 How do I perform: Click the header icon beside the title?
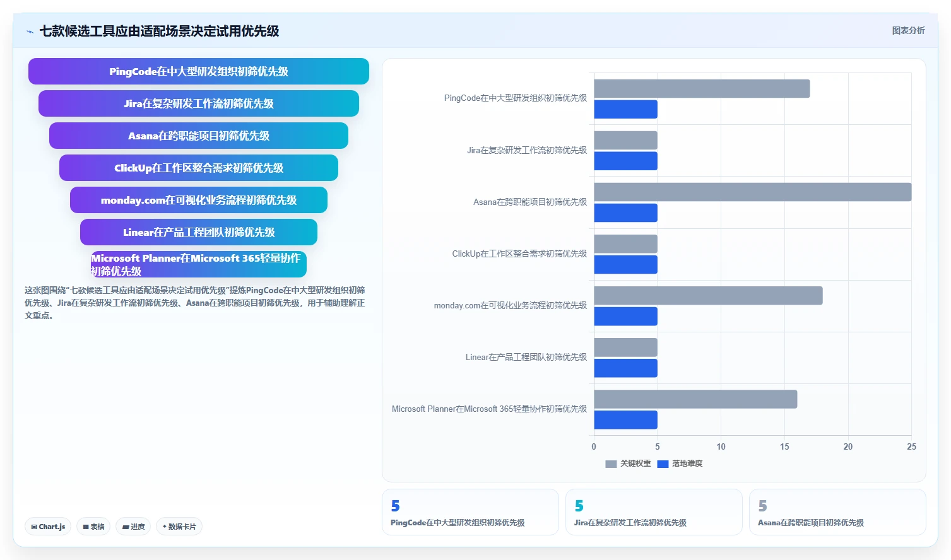click(x=30, y=32)
